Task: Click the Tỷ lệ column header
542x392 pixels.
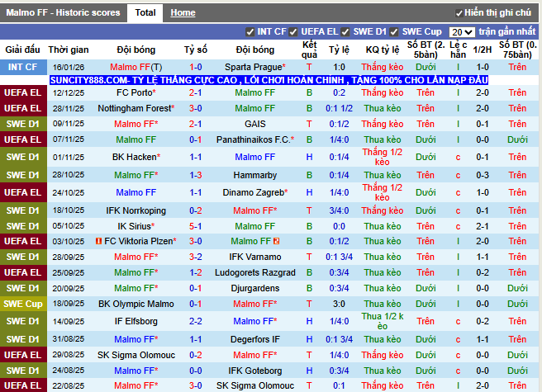Action: coord(339,50)
